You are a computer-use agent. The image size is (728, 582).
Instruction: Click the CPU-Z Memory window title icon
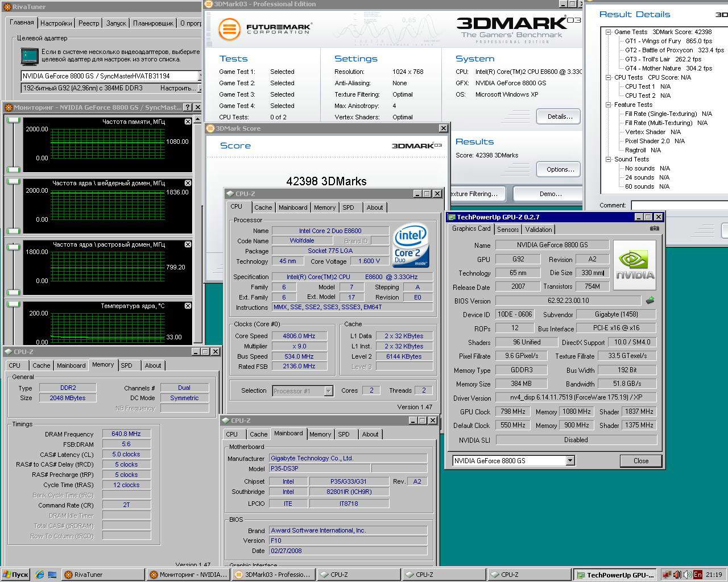tap(9, 352)
